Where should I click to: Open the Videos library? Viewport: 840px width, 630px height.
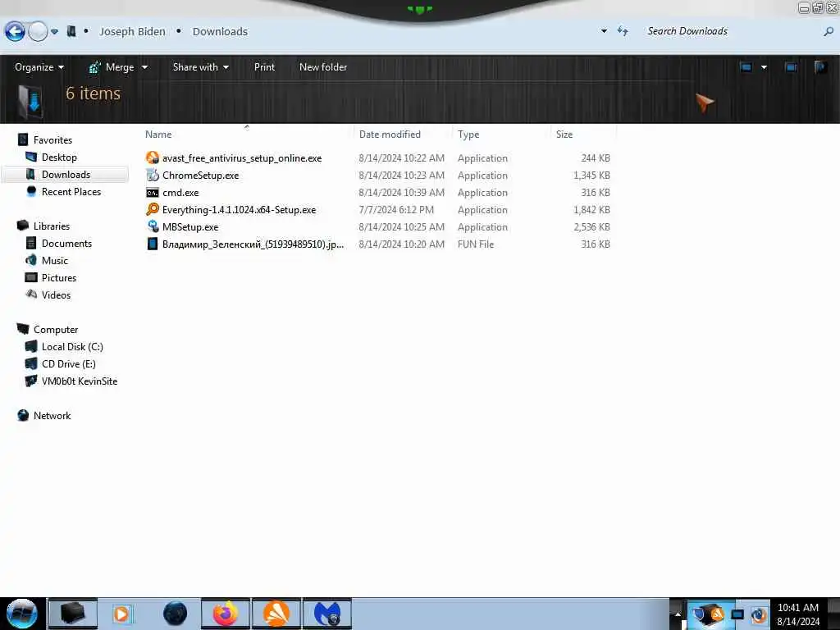56,294
